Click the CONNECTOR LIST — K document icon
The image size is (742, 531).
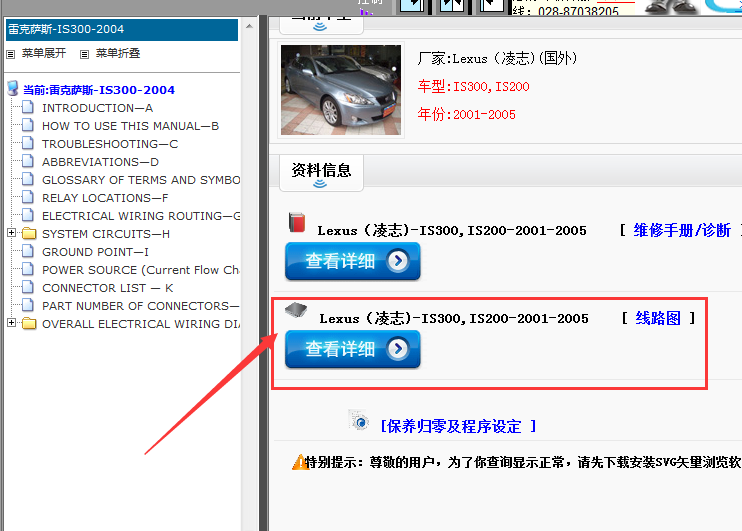(x=28, y=287)
